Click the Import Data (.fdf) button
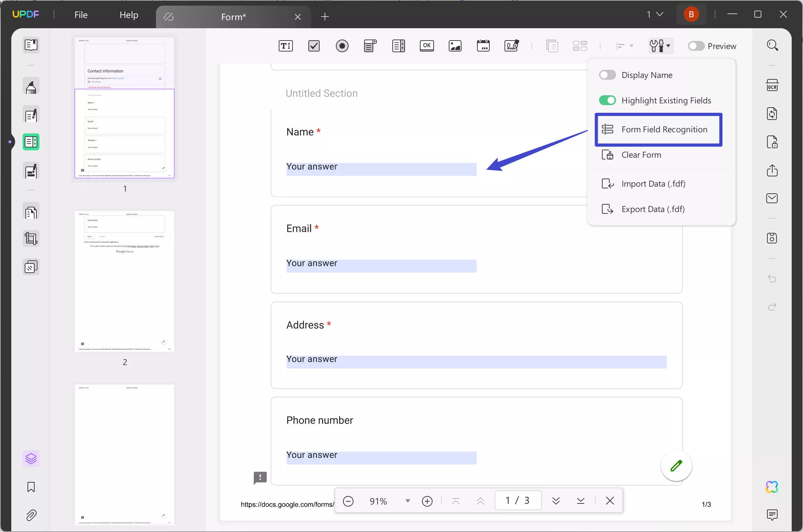The height and width of the screenshot is (532, 803). [653, 183]
